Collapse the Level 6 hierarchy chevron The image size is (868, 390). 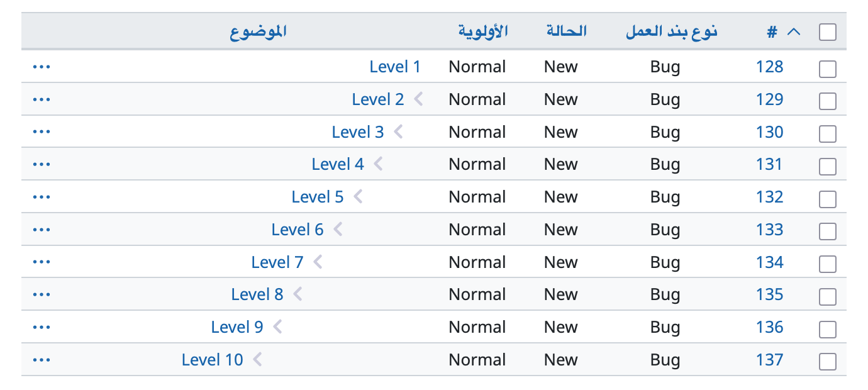tap(338, 229)
